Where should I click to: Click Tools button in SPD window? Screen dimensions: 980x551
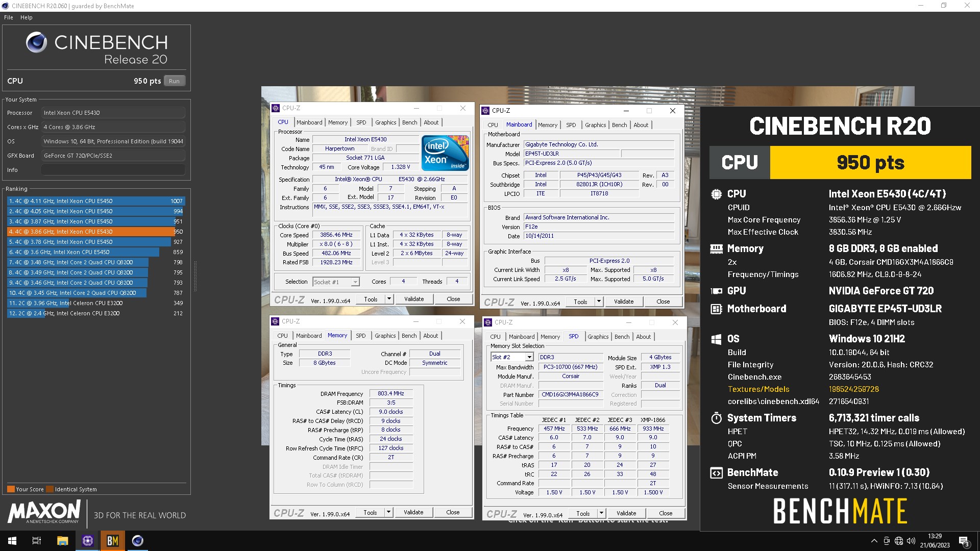[583, 513]
